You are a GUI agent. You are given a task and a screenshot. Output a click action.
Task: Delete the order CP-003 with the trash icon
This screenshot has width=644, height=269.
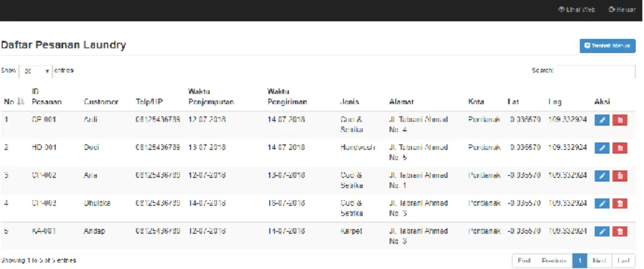coord(620,204)
